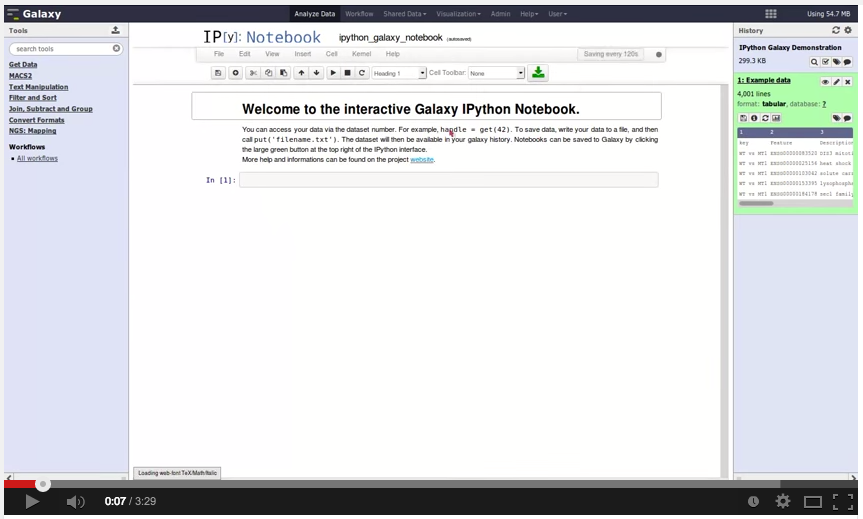Screen dimensions: 863x519
Task: Click the green download-to-Galaxy button
Action: click(538, 73)
